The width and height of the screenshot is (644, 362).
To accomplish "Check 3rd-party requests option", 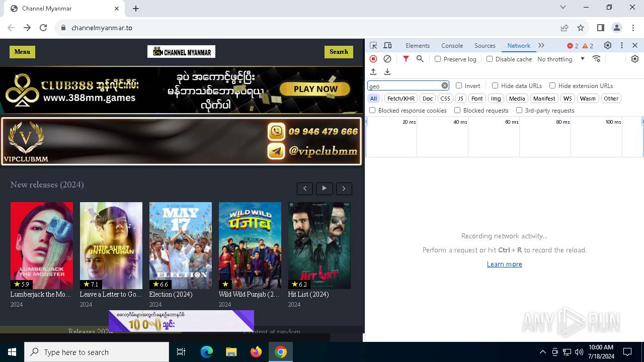I will [x=519, y=110].
